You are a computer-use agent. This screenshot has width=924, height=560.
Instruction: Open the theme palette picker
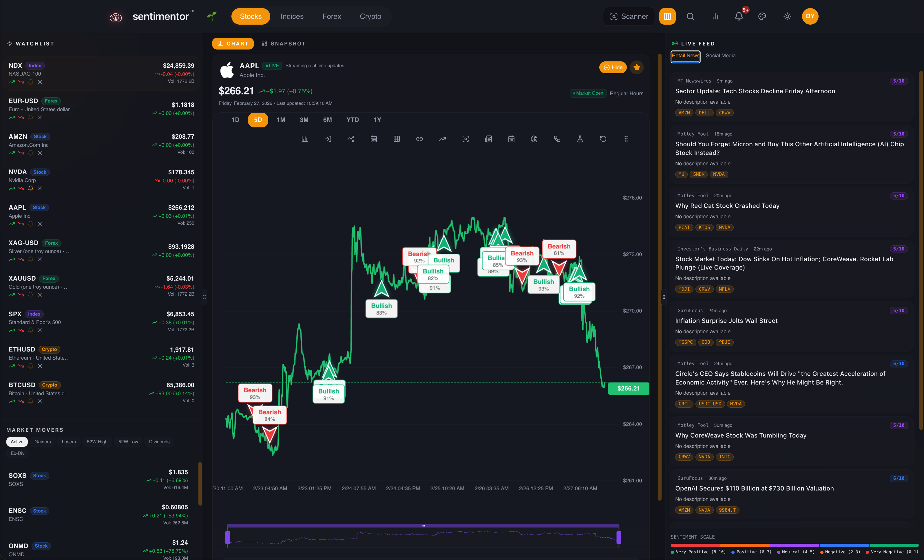(x=762, y=16)
